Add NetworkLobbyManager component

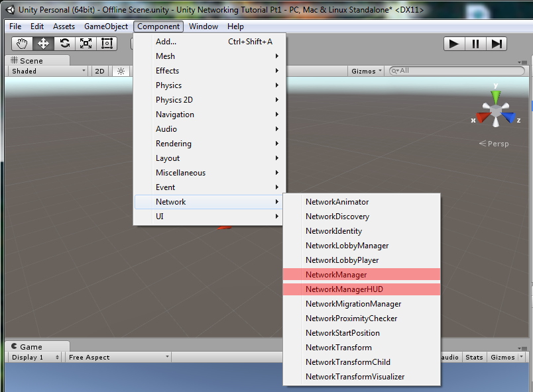pyautogui.click(x=362, y=246)
